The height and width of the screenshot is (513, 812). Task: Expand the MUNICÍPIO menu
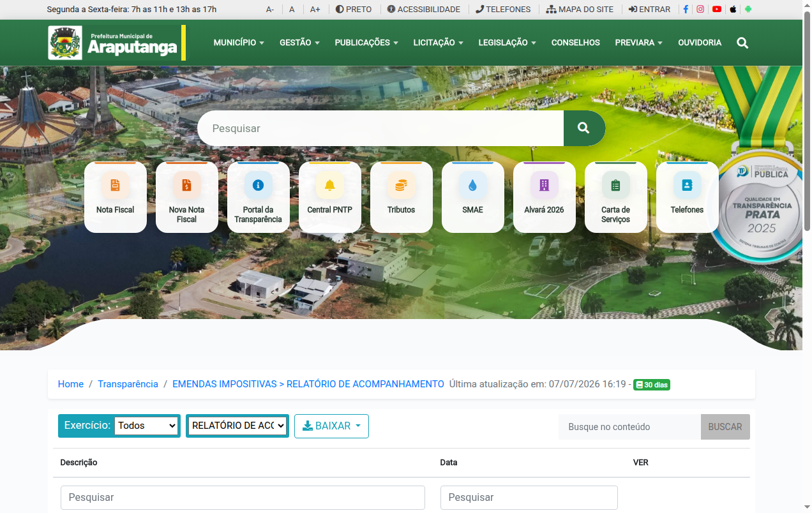pyautogui.click(x=239, y=43)
